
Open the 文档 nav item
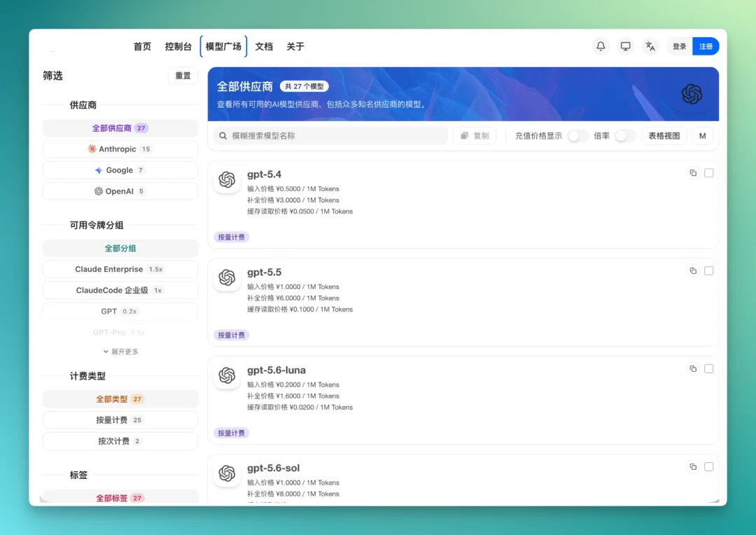[x=264, y=46]
